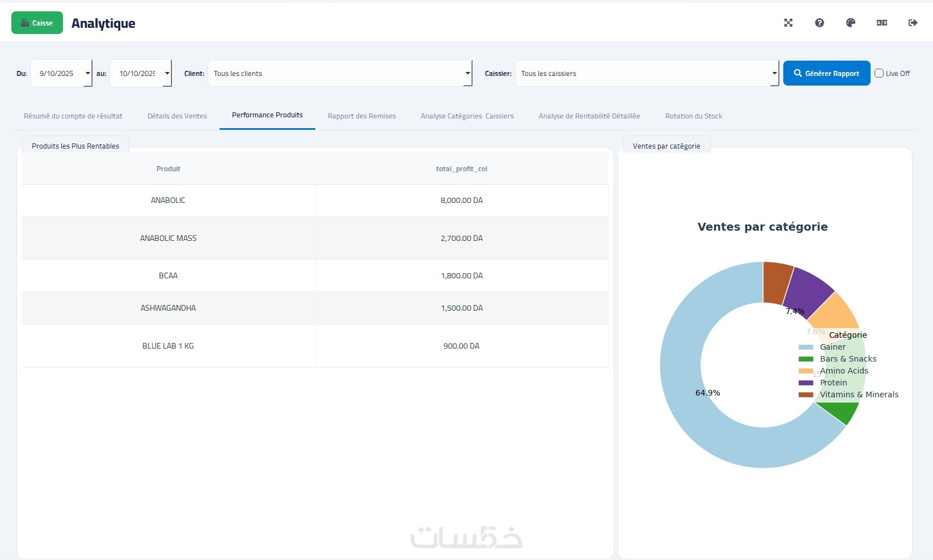Click the brown Vitamins & Minerals donut slice
Viewport: 933px width, 560px height.
pyautogui.click(x=776, y=282)
